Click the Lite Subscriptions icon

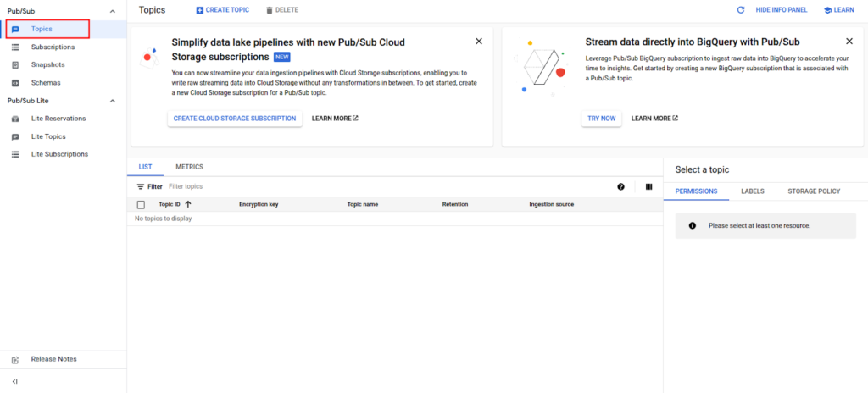click(x=15, y=154)
